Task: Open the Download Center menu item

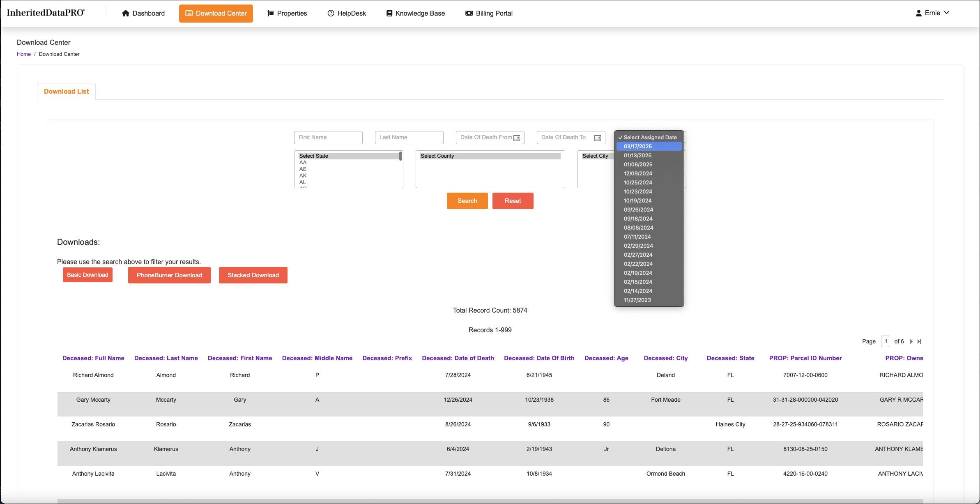Action: 216,13
